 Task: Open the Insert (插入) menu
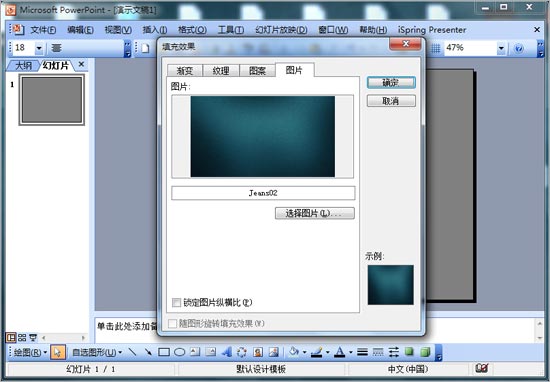[155, 30]
